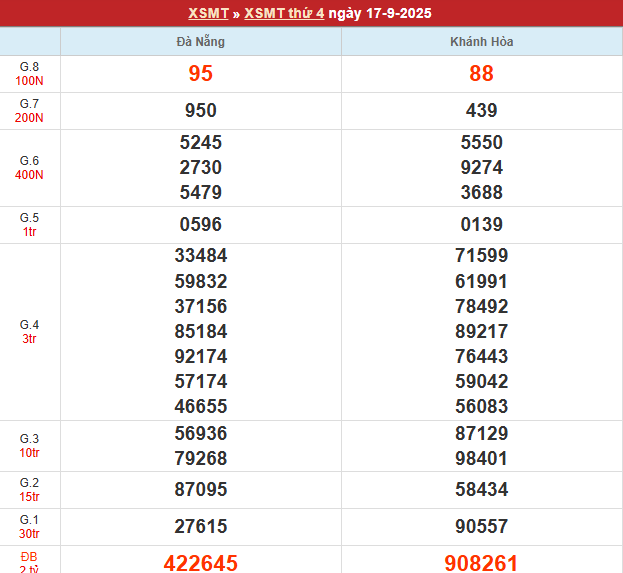Select G.6 number 5245

(201, 142)
